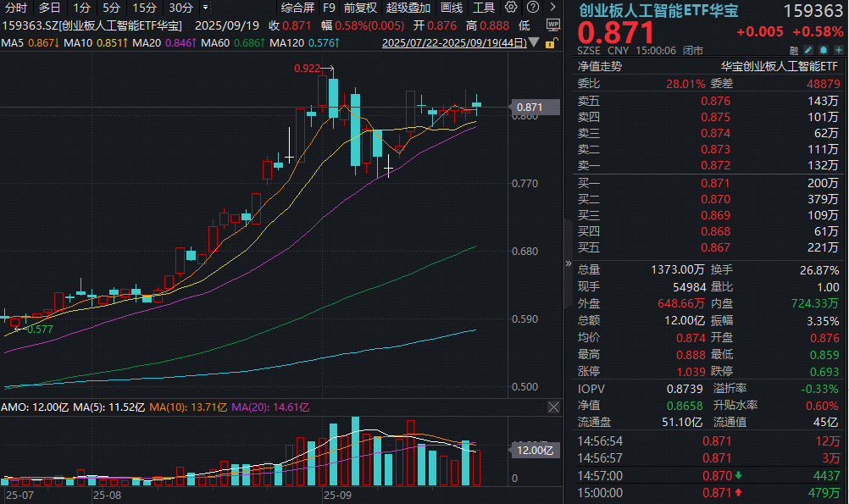Open the settings gear icon in toolbar
This screenshot has height=504, width=849.
[510, 7]
